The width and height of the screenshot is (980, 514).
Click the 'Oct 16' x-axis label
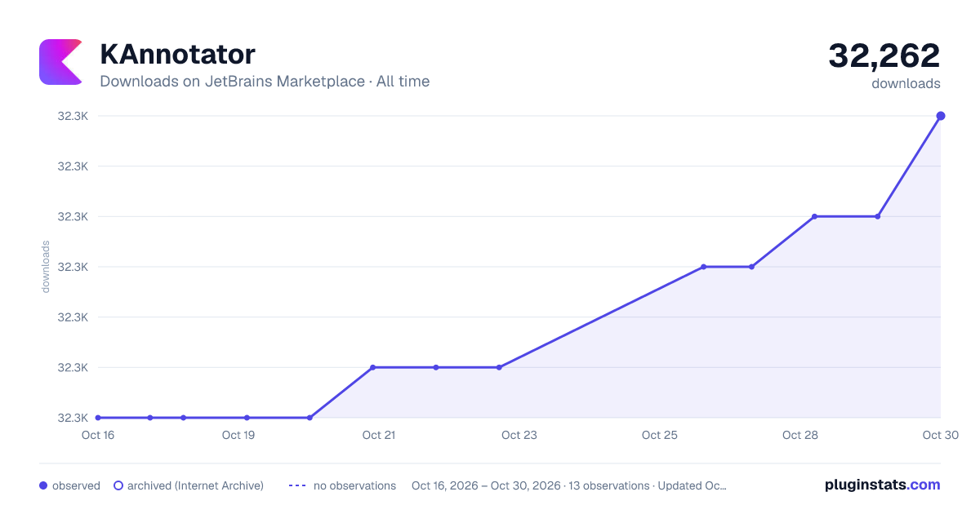point(98,435)
